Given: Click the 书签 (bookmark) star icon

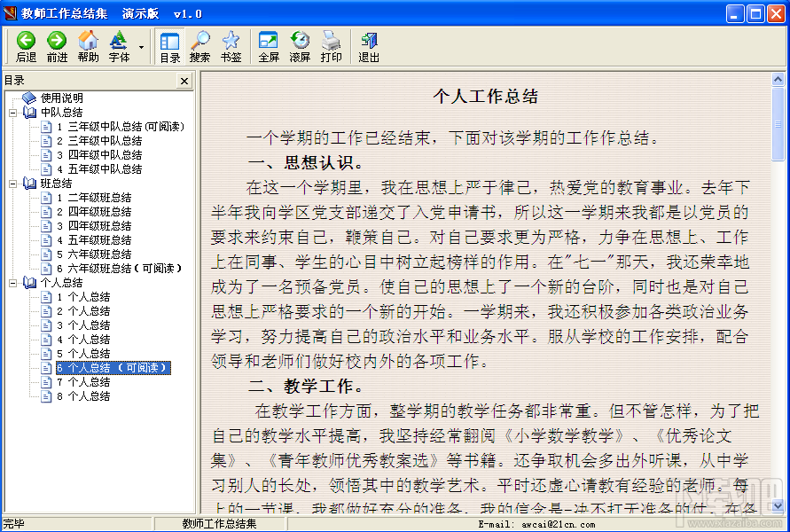Looking at the screenshot, I should [231, 41].
